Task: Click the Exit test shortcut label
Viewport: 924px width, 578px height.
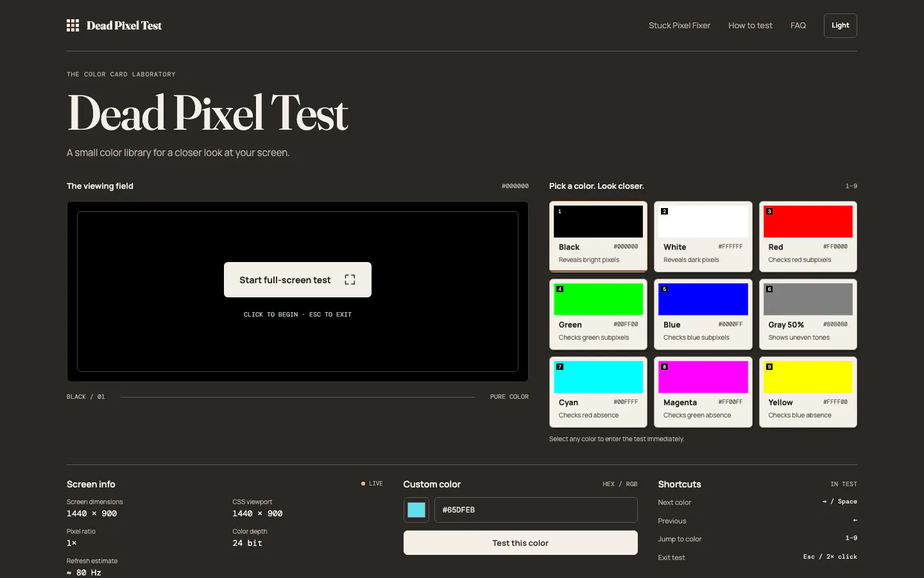Action: pyautogui.click(x=671, y=557)
